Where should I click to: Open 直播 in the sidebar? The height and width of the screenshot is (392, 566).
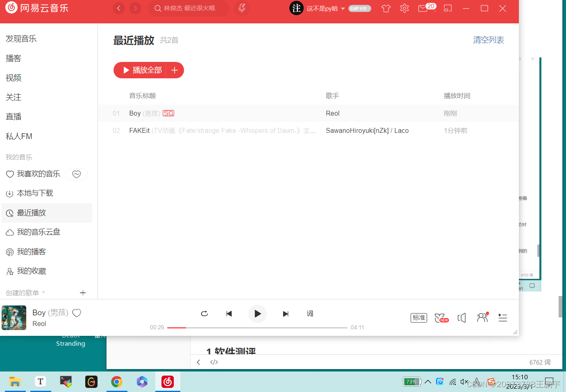click(x=14, y=116)
